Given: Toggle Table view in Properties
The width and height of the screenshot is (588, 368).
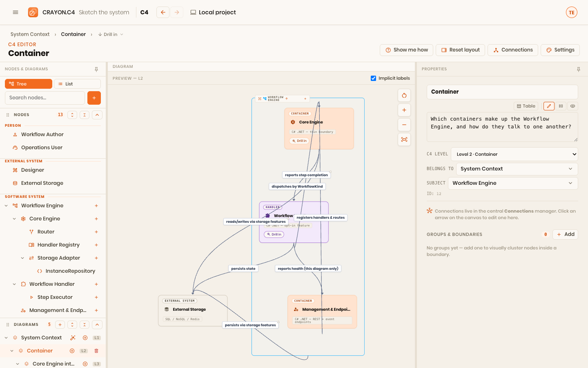Looking at the screenshot, I should (x=526, y=106).
